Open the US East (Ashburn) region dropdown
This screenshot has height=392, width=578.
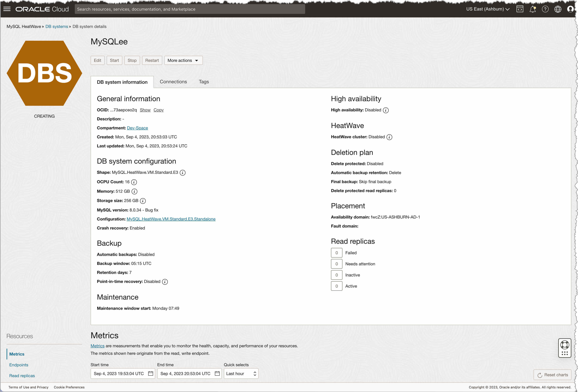488,9
